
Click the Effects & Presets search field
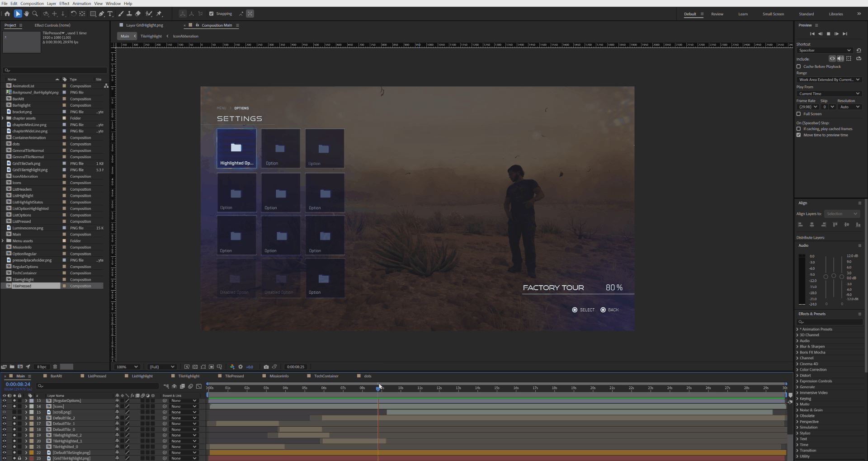click(x=830, y=322)
